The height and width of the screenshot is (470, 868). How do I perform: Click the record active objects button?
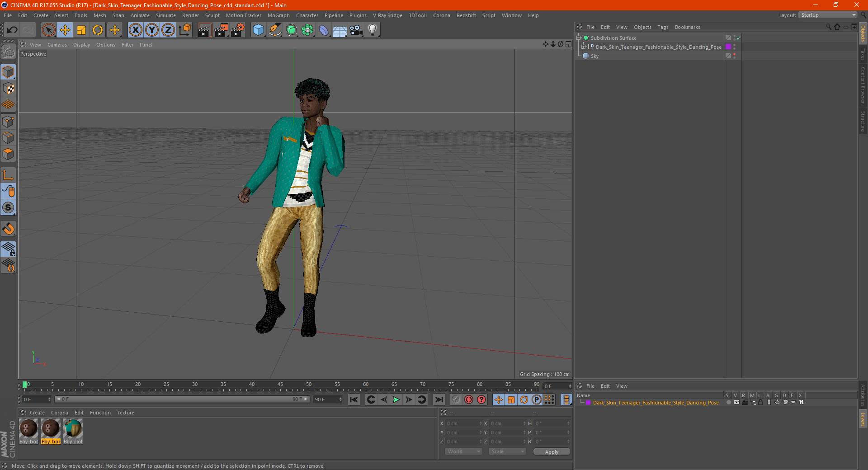point(456,399)
